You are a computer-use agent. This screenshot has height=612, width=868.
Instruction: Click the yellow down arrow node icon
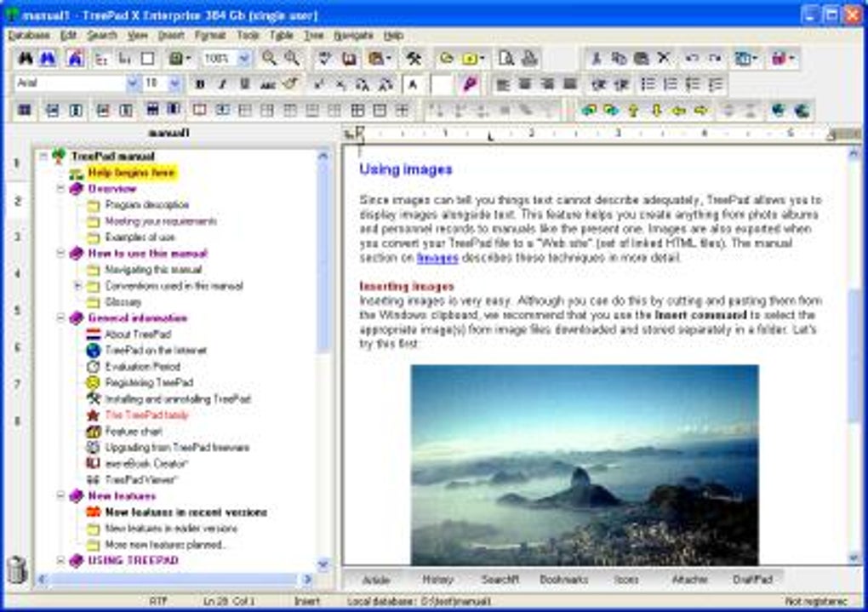coord(657,110)
